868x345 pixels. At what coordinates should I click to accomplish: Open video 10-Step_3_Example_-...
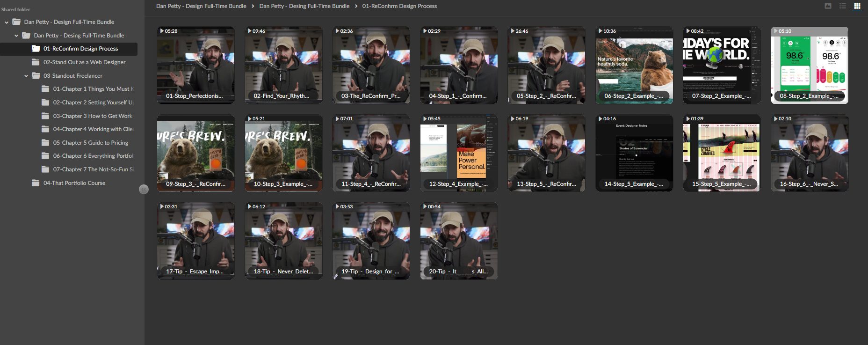point(283,153)
